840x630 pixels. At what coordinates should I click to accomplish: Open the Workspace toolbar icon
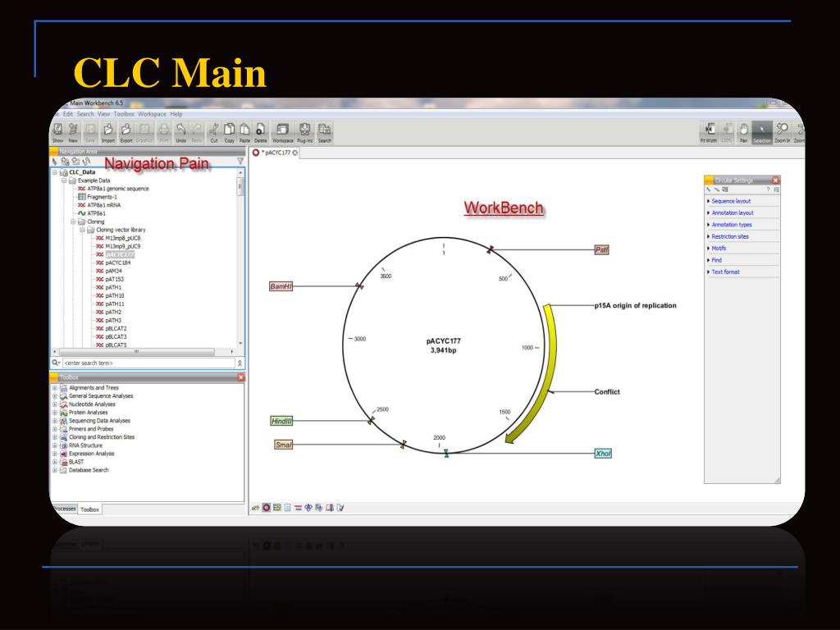282,132
